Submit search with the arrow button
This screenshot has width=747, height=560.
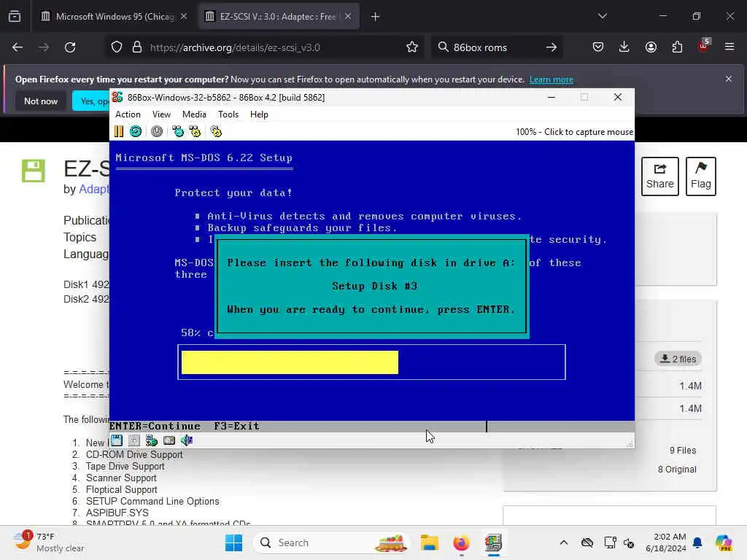tap(551, 47)
